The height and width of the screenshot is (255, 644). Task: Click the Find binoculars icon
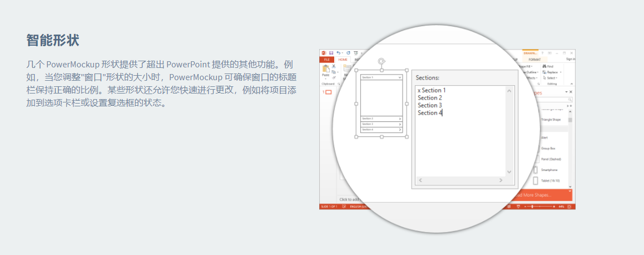point(544,66)
